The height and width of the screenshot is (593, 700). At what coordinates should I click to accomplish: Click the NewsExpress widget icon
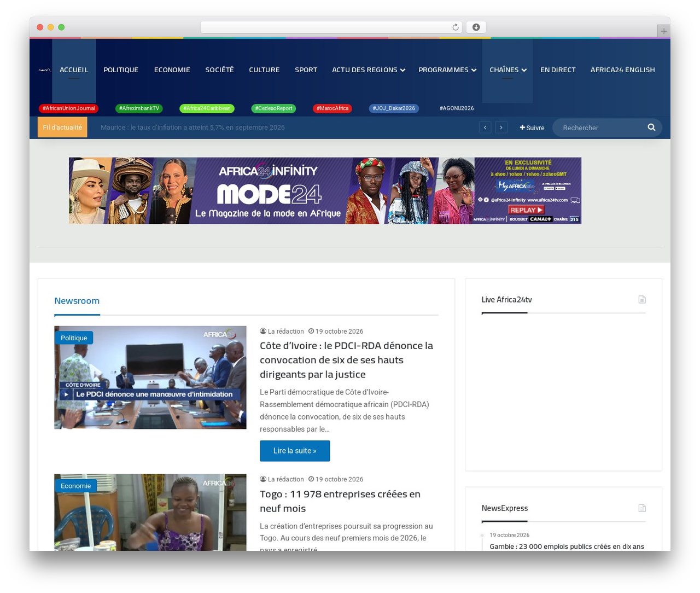(x=642, y=508)
